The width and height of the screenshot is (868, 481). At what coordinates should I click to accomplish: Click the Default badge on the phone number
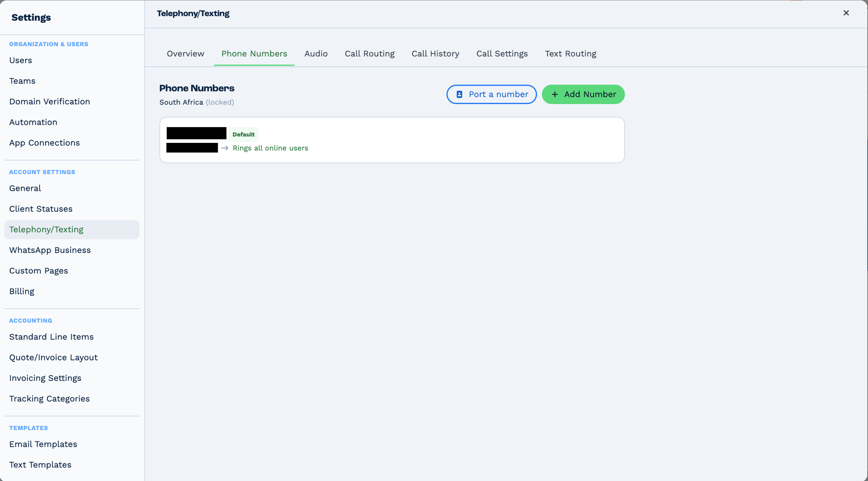[x=243, y=135]
